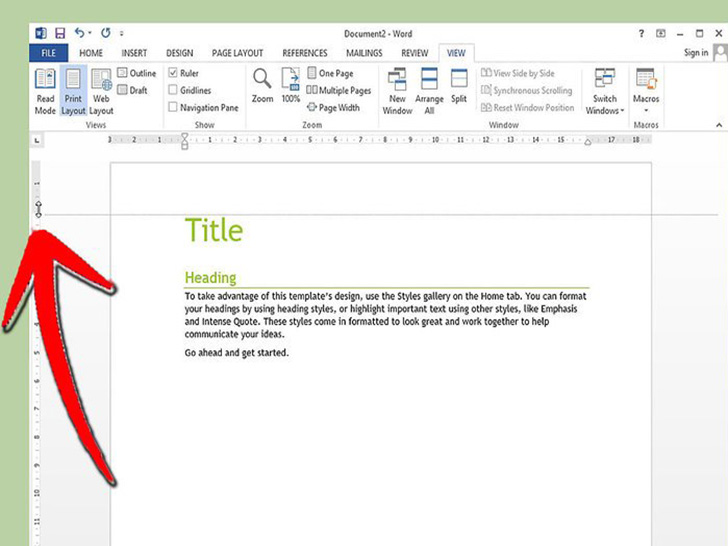The width and height of the screenshot is (728, 546).
Task: Expand the Switch Windows dropdown
Action: click(x=604, y=91)
